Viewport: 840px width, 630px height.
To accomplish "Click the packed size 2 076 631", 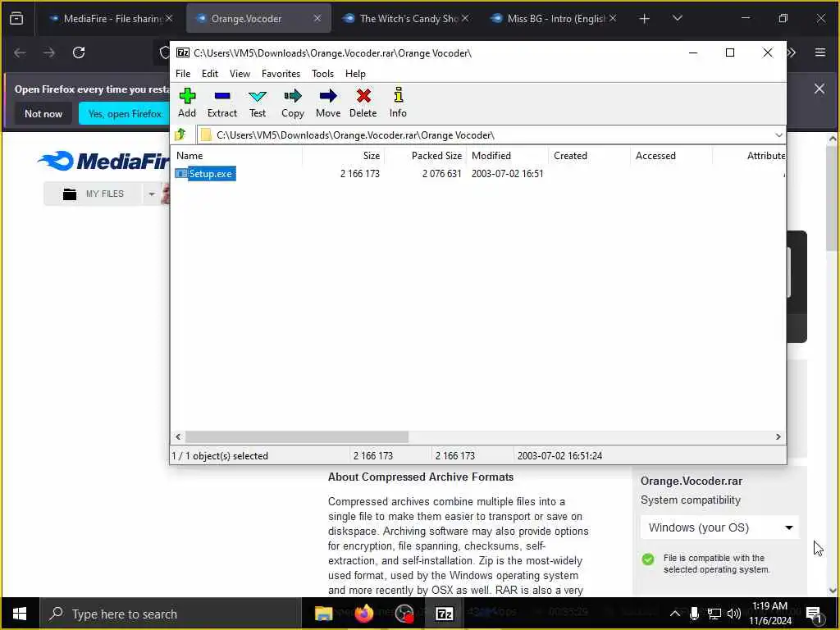I will 441,174.
